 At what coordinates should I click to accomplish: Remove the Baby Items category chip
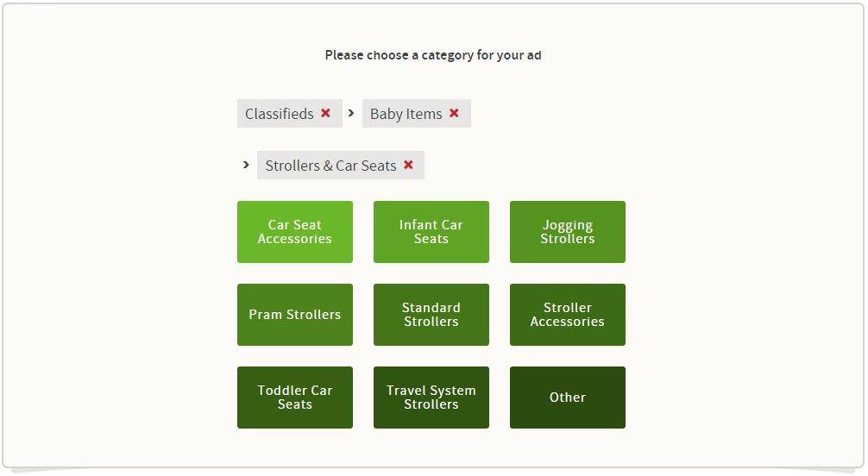click(454, 113)
